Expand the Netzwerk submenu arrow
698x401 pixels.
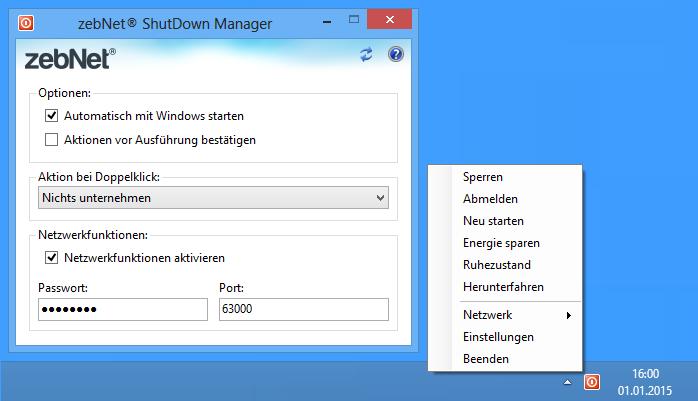[568, 315]
